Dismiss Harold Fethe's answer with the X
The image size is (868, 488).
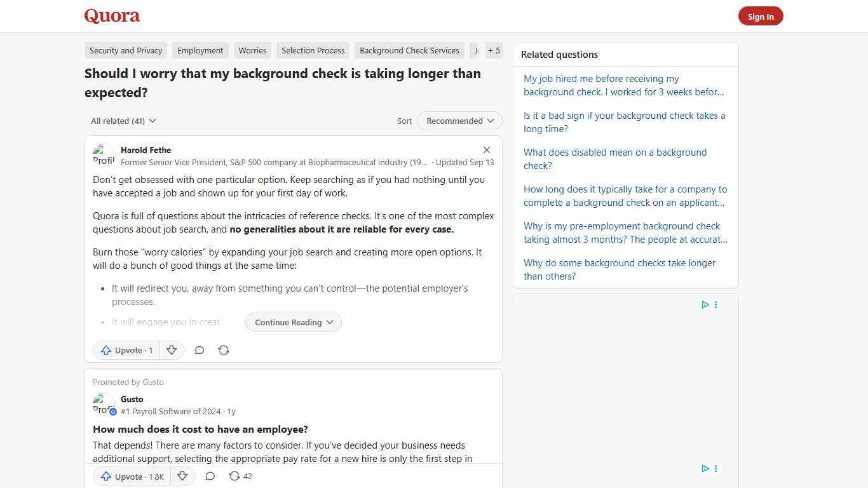coord(487,150)
